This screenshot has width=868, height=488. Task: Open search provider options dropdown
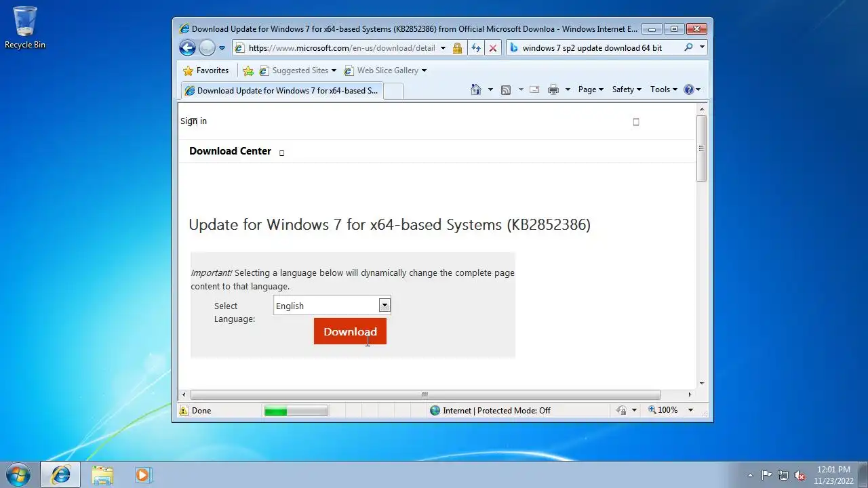(x=702, y=47)
